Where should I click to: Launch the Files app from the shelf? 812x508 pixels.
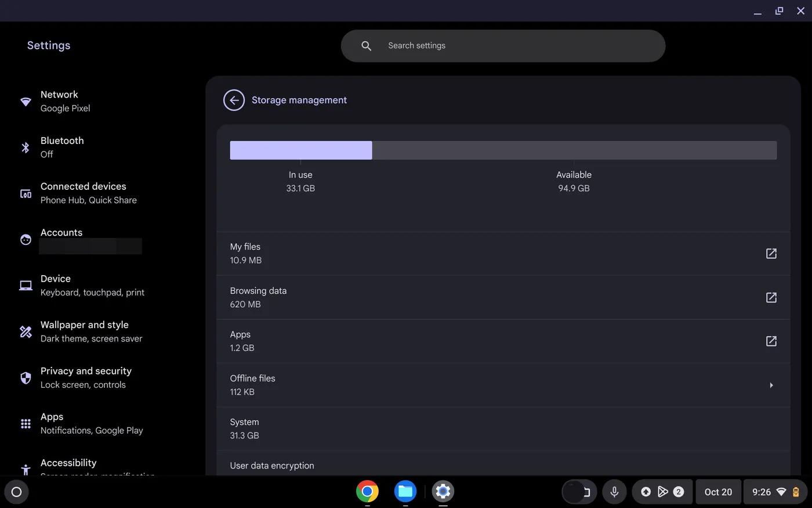405,491
